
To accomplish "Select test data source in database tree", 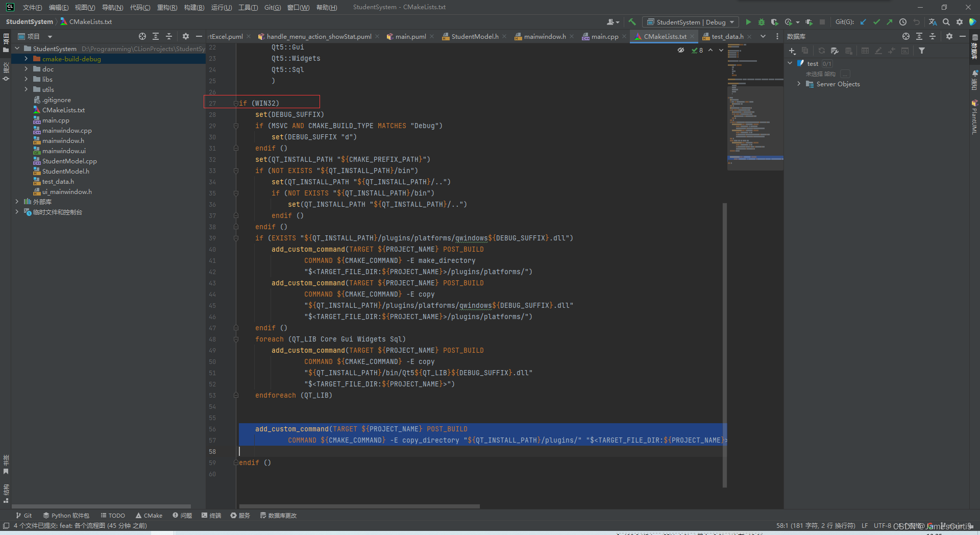I will point(813,63).
